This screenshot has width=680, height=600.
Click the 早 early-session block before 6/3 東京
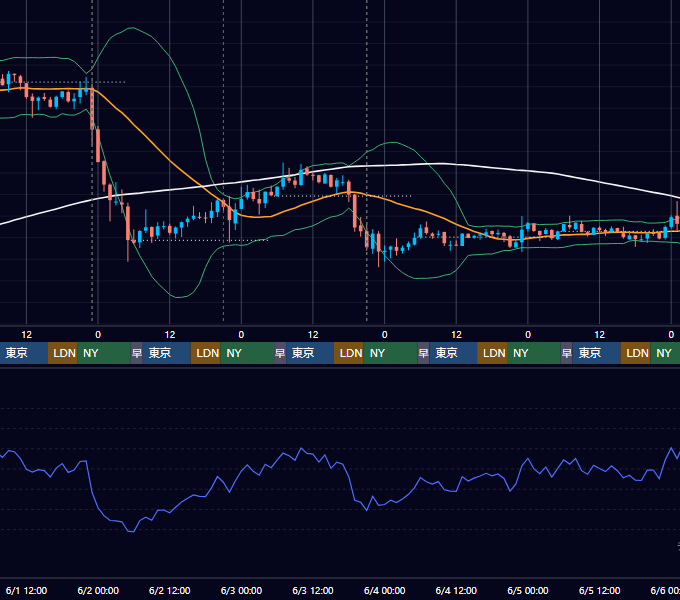tap(280, 353)
